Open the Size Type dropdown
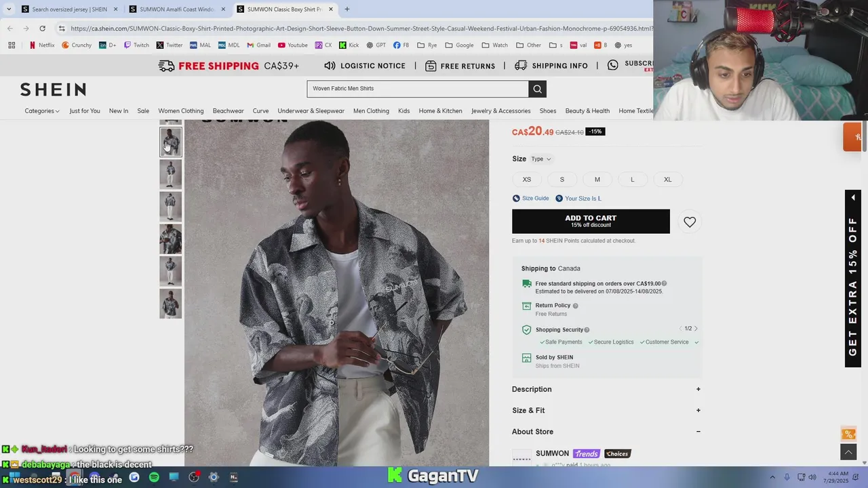868x488 pixels. click(x=540, y=159)
